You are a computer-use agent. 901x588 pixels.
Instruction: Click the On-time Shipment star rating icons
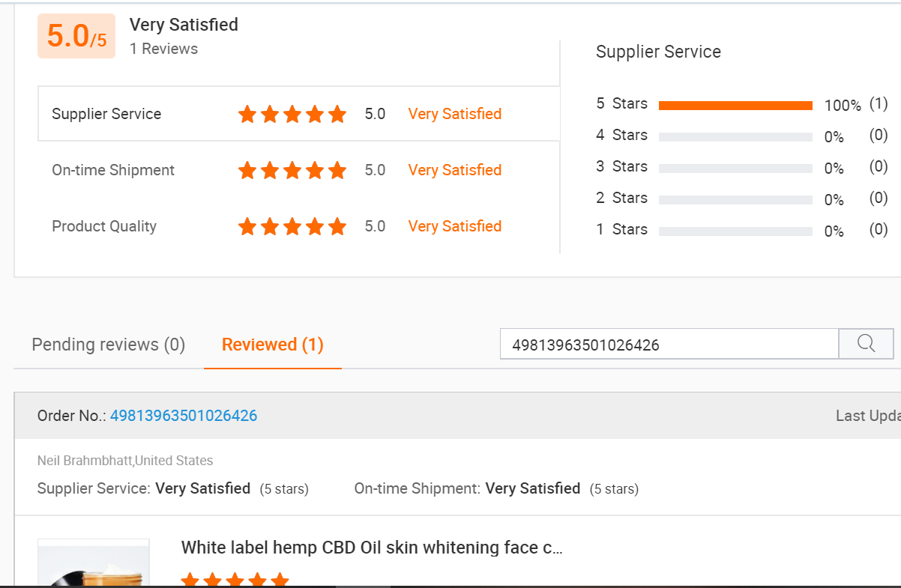(292, 170)
